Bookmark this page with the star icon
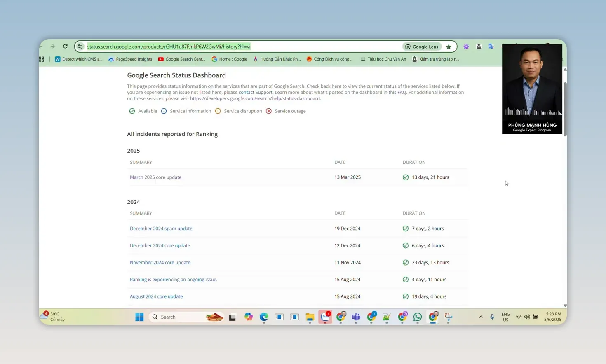Image resolution: width=606 pixels, height=364 pixels. (449, 47)
